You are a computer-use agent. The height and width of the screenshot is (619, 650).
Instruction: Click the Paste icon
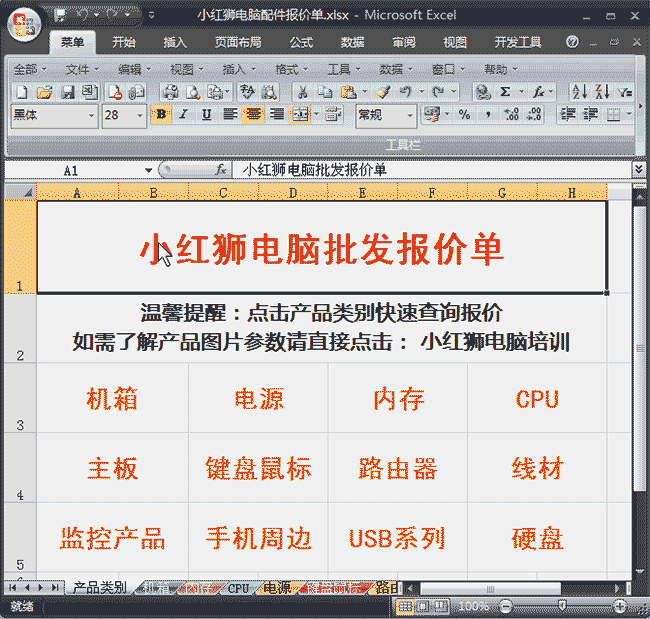[x=348, y=92]
